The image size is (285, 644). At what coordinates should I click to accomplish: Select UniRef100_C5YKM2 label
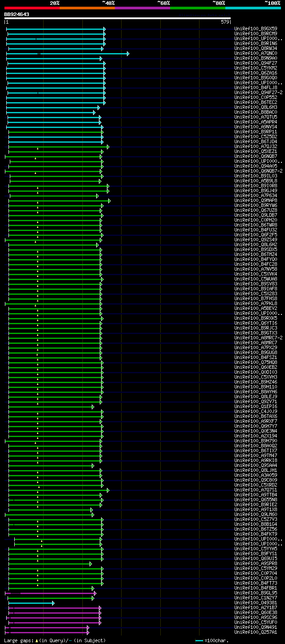click(x=256, y=68)
